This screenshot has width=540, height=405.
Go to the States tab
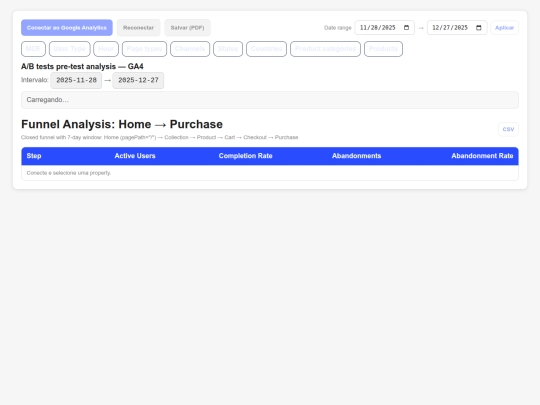click(x=228, y=49)
